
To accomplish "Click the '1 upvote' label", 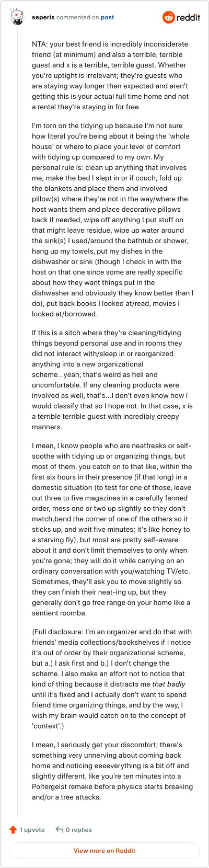I will click(32, 829).
